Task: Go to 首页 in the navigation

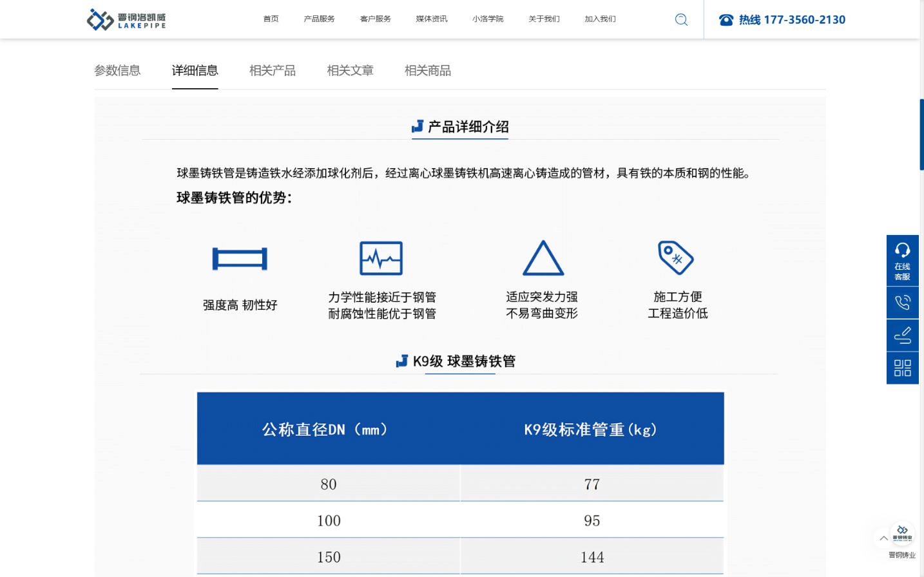Action: click(x=271, y=19)
